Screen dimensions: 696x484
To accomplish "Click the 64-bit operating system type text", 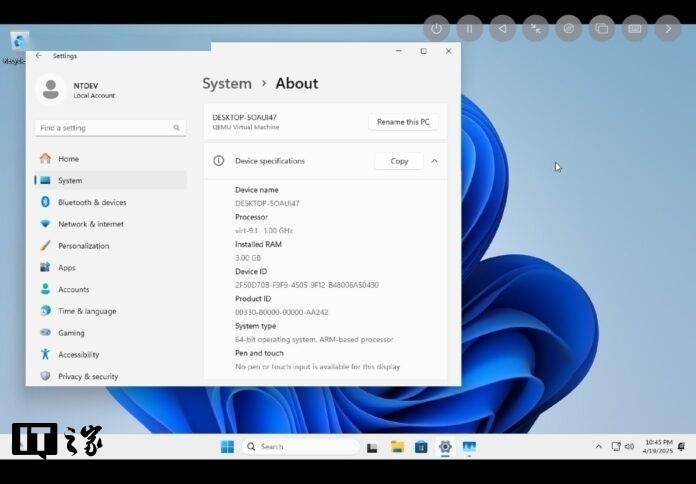I will (x=314, y=339).
